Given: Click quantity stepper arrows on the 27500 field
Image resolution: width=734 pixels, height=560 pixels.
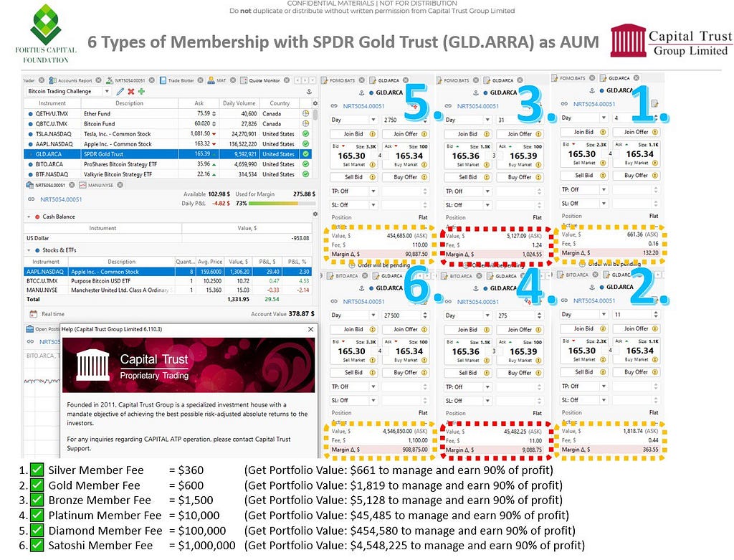Looking at the screenshot, I should [x=424, y=315].
